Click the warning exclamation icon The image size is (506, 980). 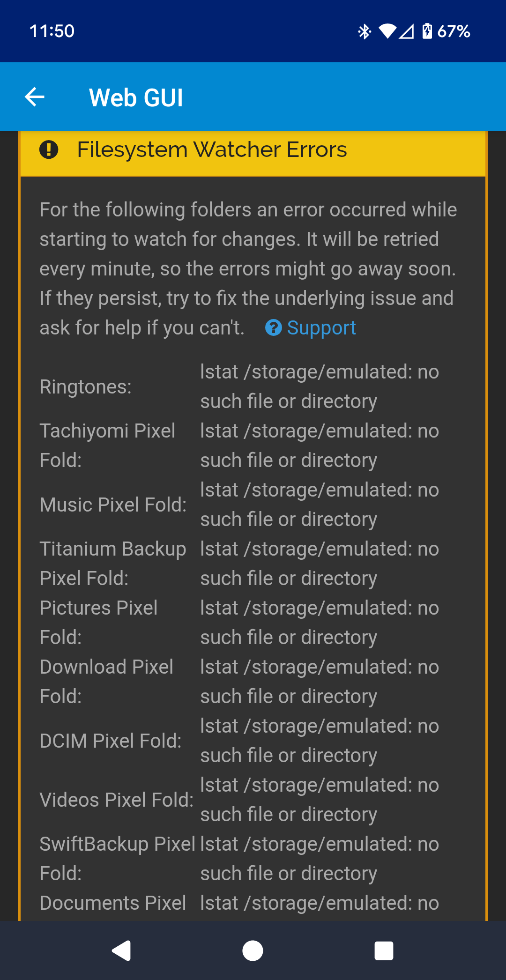pos(49,150)
